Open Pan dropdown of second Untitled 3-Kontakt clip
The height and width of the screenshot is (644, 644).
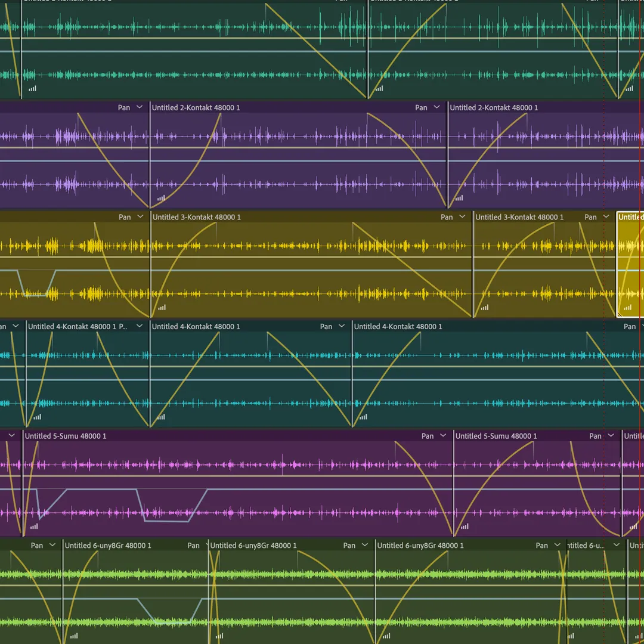pos(606,217)
